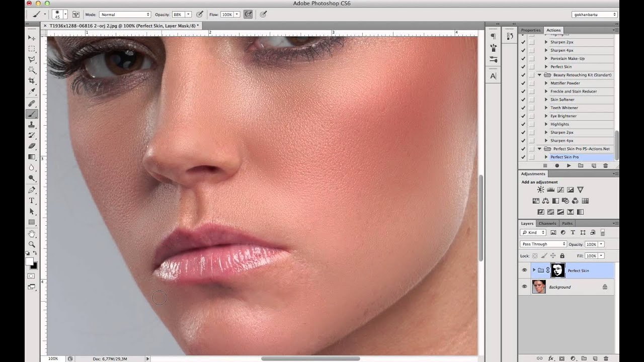Toggle checkmark for Teeth Whitener action
The height and width of the screenshot is (362, 644).
(523, 108)
